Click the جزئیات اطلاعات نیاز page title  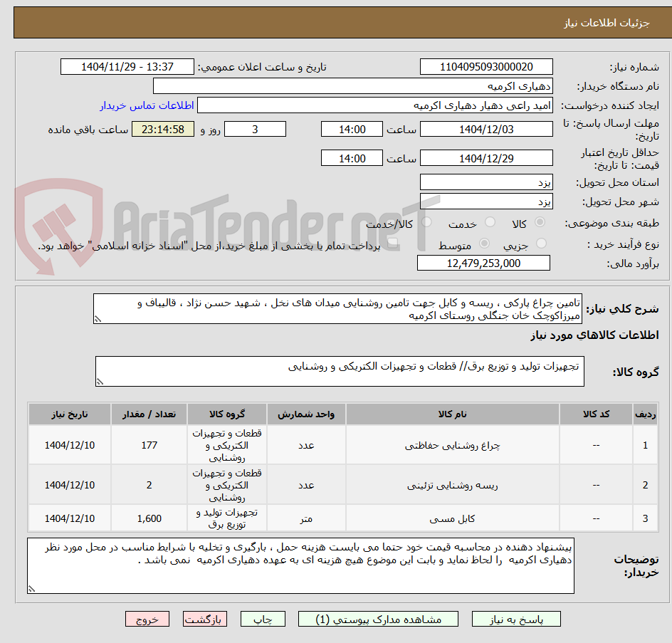tap(607, 23)
